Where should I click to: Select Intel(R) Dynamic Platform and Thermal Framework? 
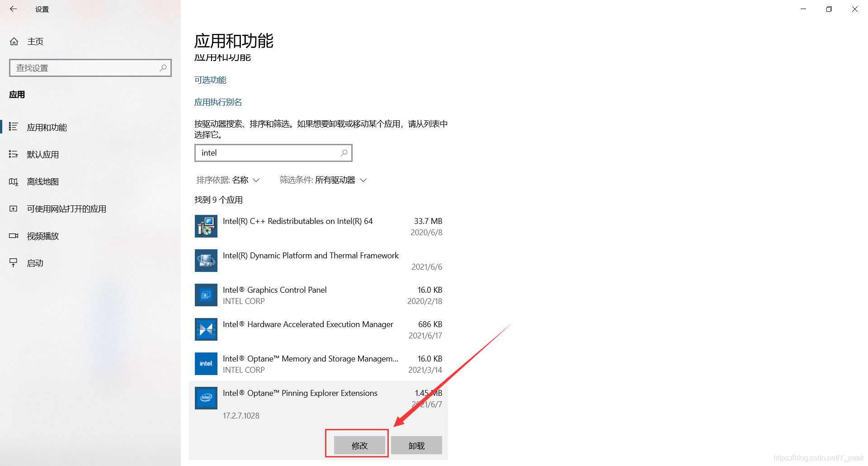[x=319, y=261]
